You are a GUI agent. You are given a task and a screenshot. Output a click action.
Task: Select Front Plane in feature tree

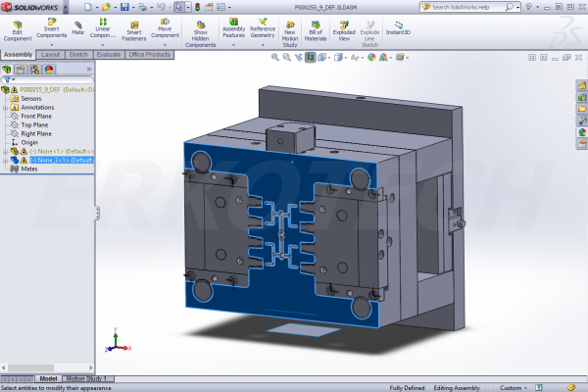pyautogui.click(x=35, y=117)
